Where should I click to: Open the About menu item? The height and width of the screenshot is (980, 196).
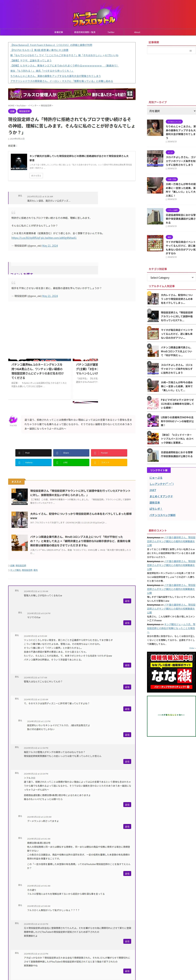(137, 32)
